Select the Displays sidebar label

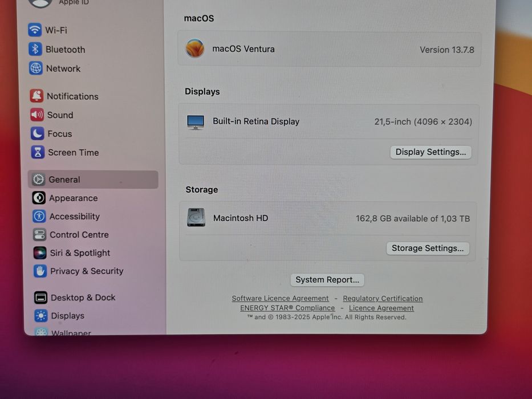point(67,316)
